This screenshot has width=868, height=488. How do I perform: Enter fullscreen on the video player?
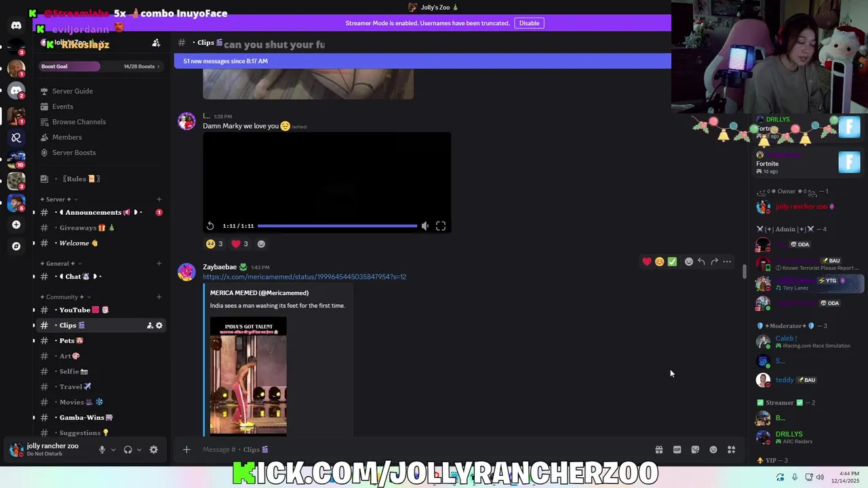pyautogui.click(x=441, y=226)
